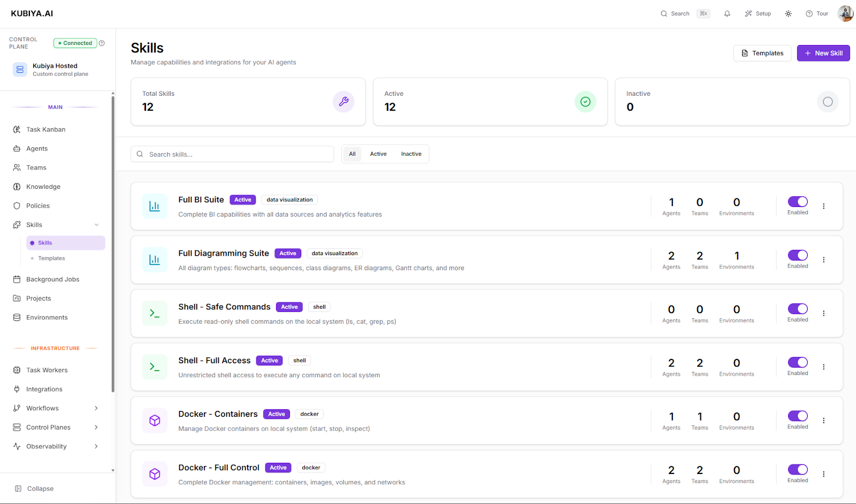Open the Templates button
Screen dimensions: 856x504
pyautogui.click(x=762, y=53)
